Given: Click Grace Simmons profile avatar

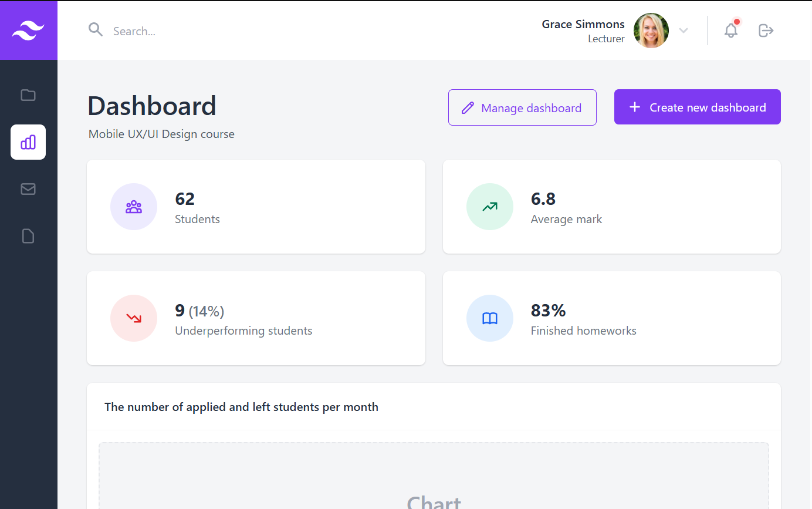Looking at the screenshot, I should (651, 31).
